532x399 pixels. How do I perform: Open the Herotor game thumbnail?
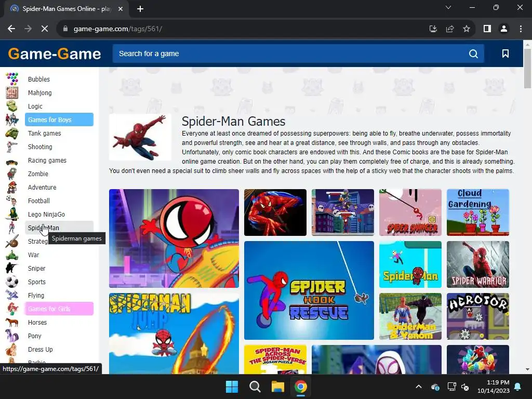pos(478,316)
